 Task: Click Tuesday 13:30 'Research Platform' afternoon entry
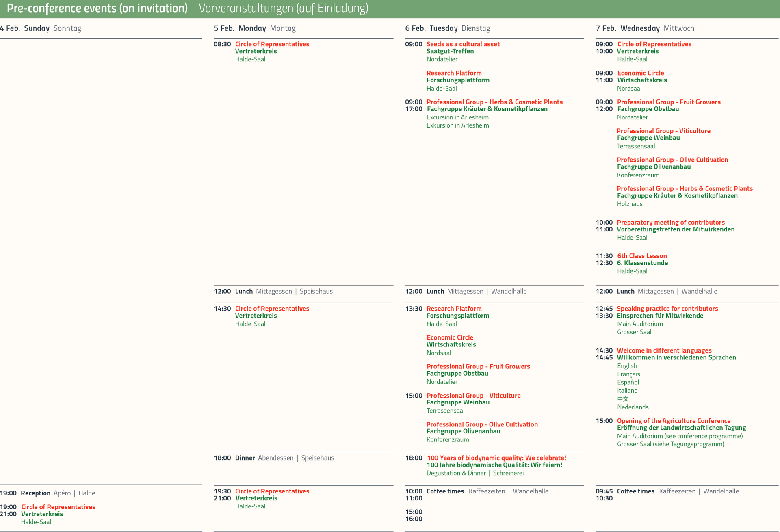(x=454, y=309)
